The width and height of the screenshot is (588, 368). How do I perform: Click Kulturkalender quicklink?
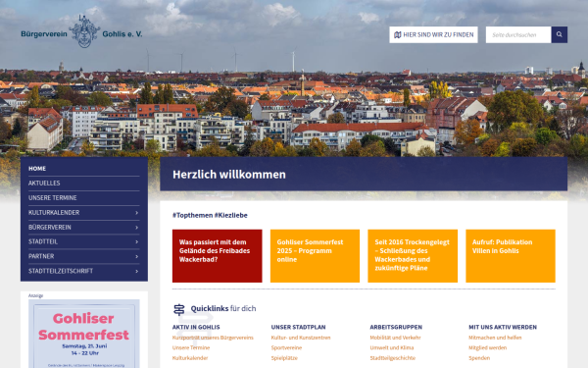(190, 358)
